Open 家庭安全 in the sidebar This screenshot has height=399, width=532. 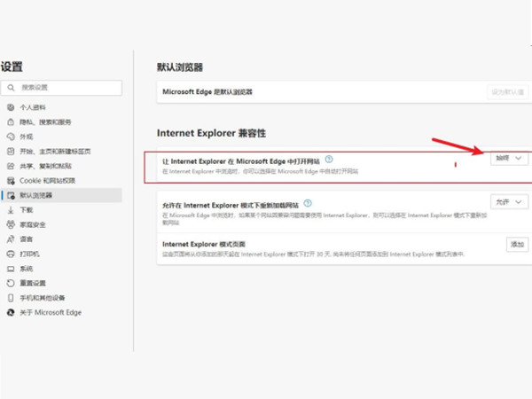(33, 224)
